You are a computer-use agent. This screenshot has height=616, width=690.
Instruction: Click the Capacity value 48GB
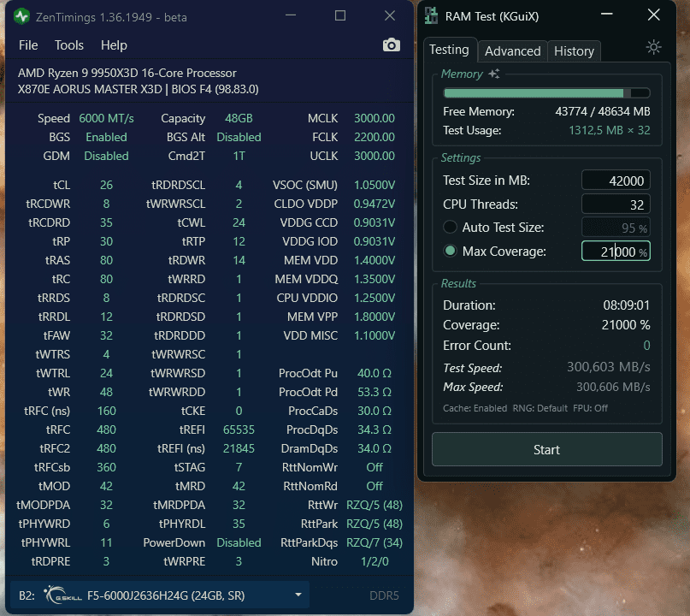coord(239,118)
